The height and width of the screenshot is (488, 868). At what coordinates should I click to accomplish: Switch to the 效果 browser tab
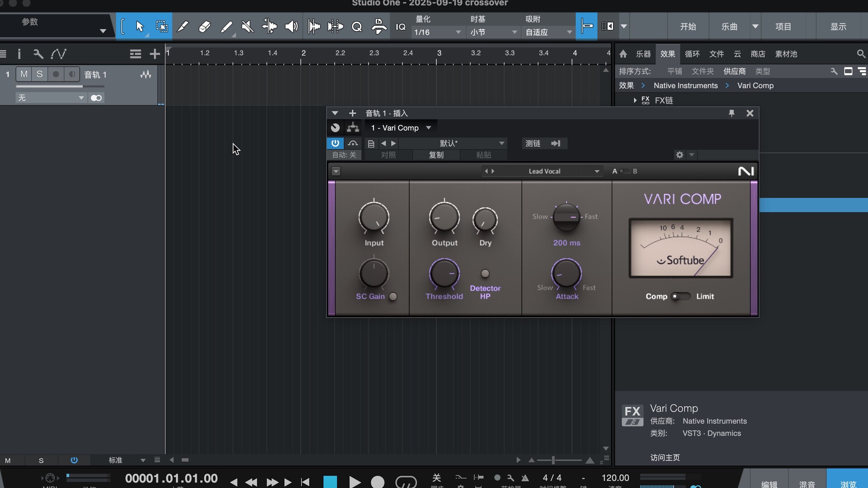pos(668,54)
